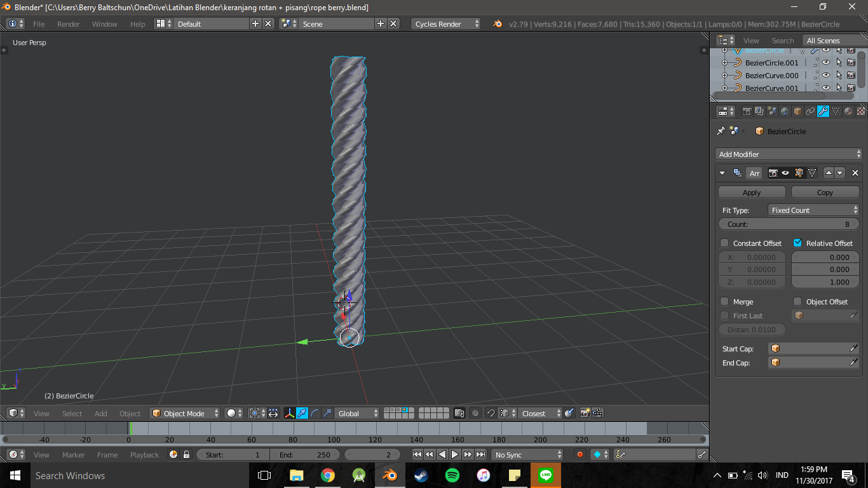Open the File menu

(x=39, y=24)
